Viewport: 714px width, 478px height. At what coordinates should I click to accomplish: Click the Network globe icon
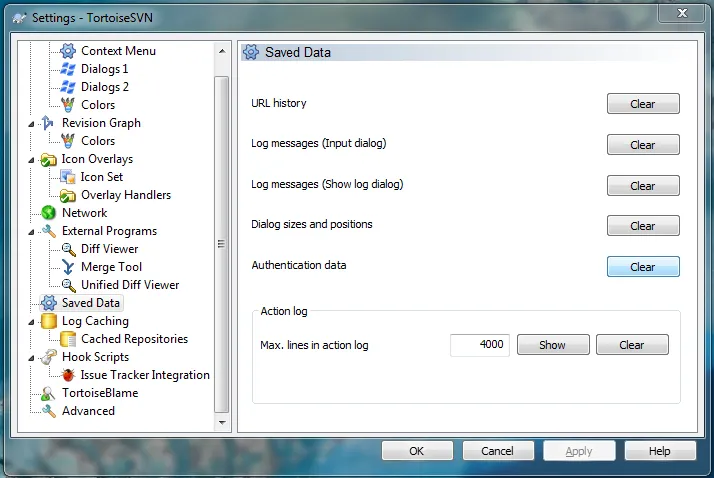click(48, 213)
